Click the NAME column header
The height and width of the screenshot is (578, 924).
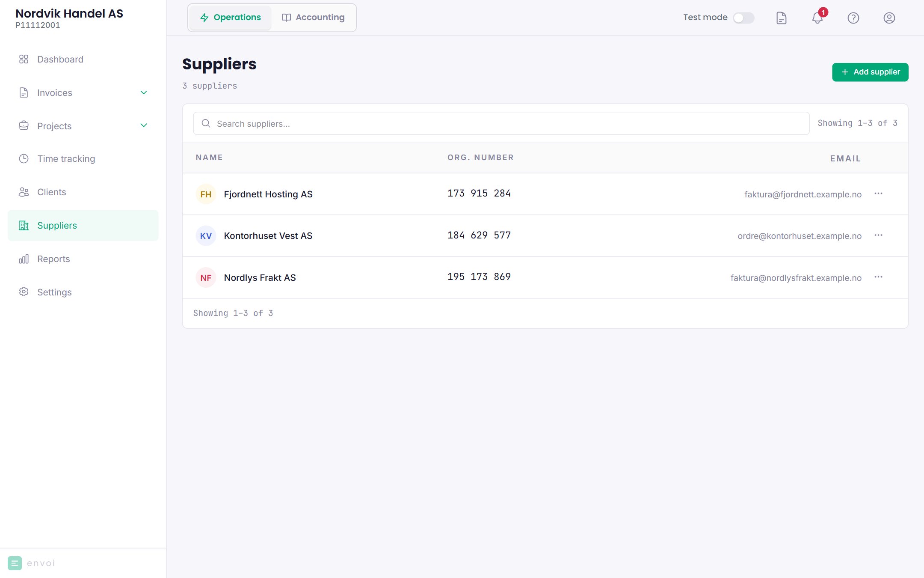tap(209, 158)
